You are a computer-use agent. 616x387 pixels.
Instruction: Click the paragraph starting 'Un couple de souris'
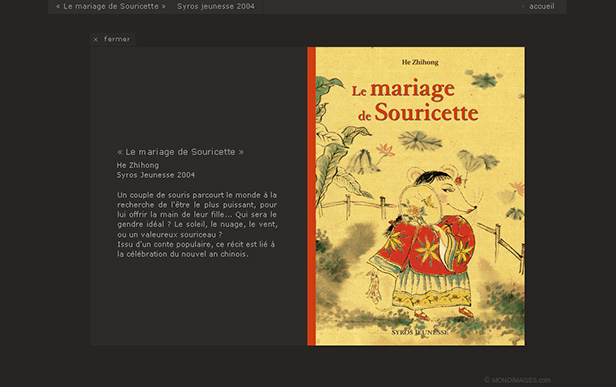coord(197,215)
